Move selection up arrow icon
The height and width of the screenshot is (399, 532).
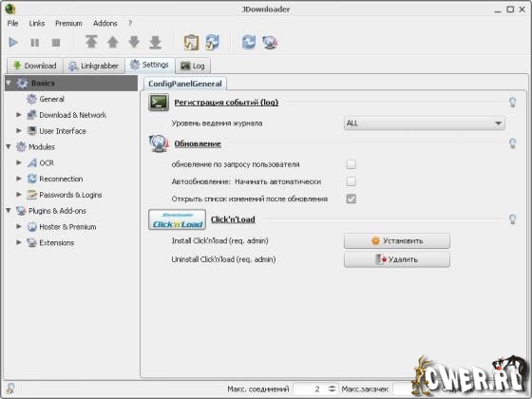pyautogui.click(x=113, y=43)
